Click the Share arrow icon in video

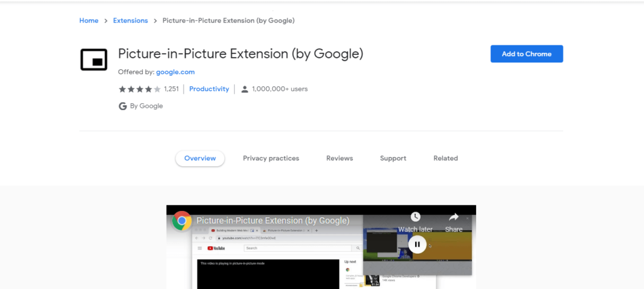click(x=453, y=217)
